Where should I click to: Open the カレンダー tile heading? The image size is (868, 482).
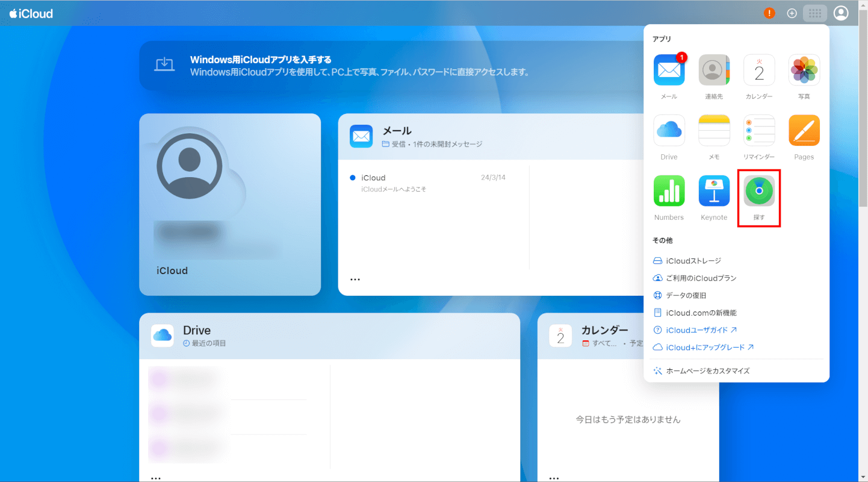[x=605, y=330]
